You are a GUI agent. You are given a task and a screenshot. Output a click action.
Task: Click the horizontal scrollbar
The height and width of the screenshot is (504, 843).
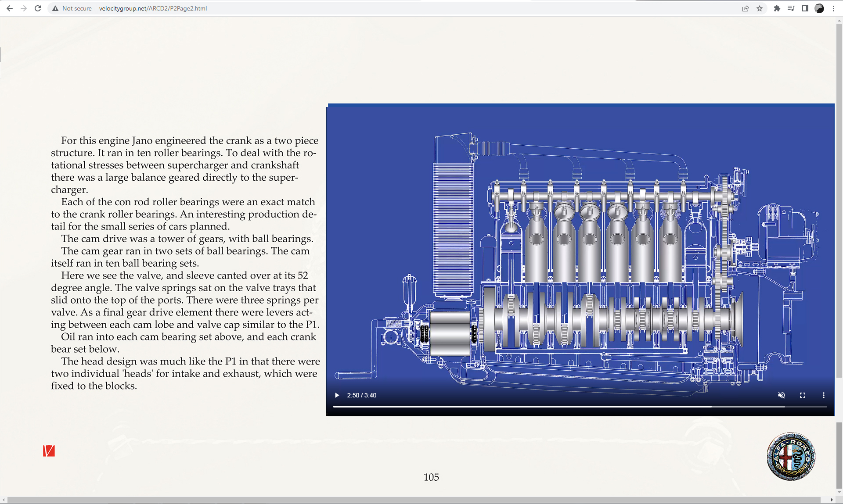[414, 500]
